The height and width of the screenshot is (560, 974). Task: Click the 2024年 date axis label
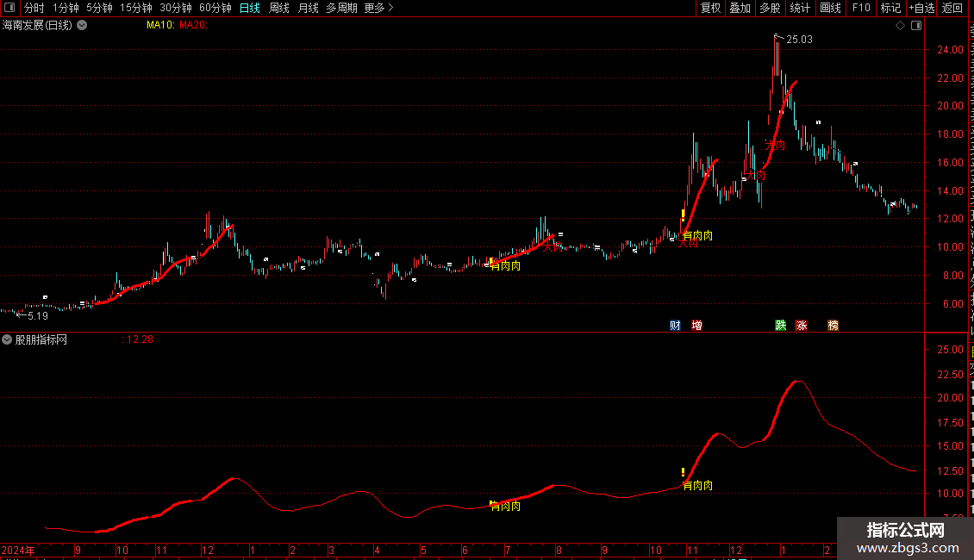tap(18, 550)
